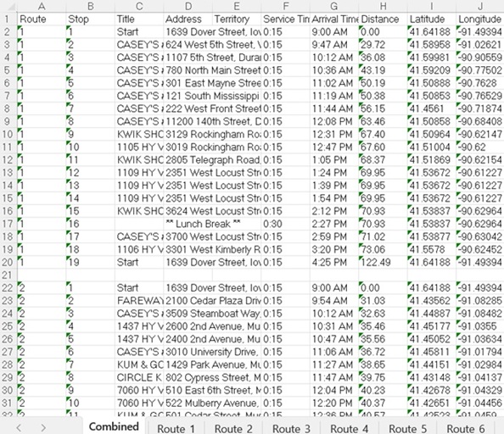This screenshot has height=434, width=504.
Task: Select column D header
Action: click(x=188, y=6)
